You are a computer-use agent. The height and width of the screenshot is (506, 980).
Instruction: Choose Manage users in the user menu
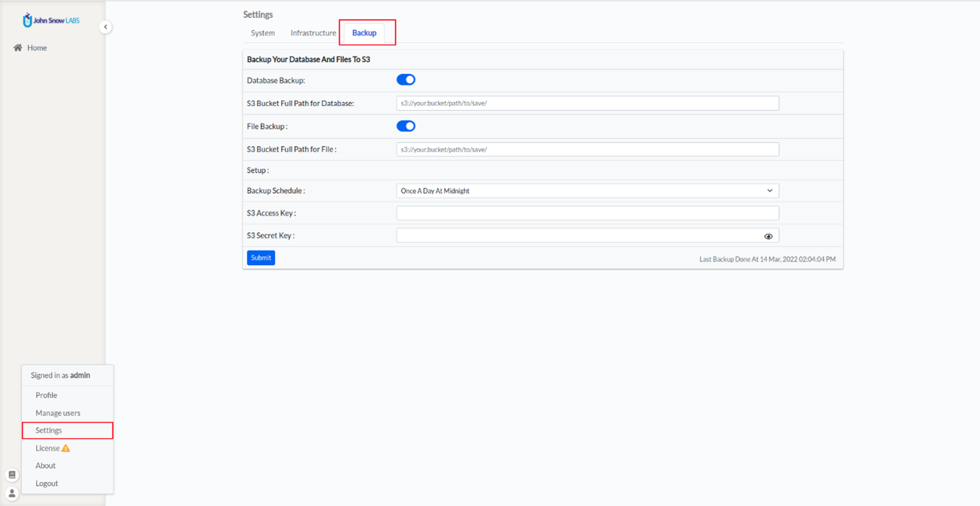58,413
